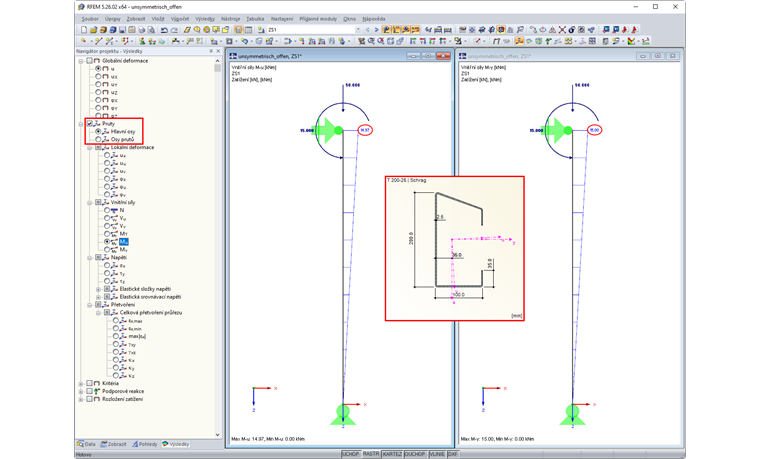Click the Save floppy disk icon
The width and height of the screenshot is (760, 459).
pyautogui.click(x=123, y=30)
